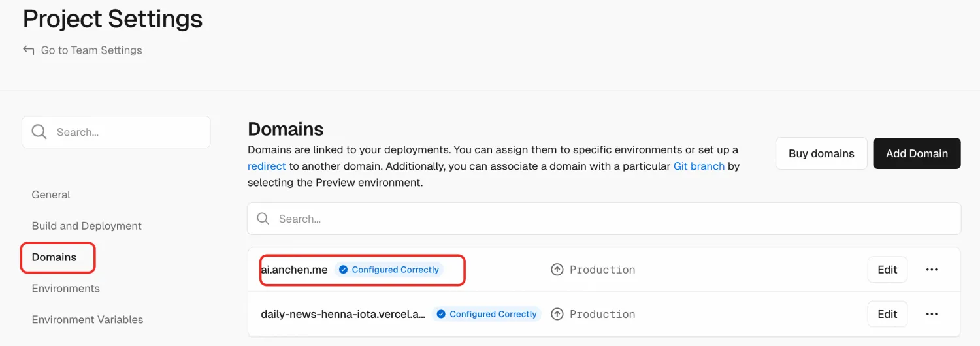Click the blue checkmark badge for daily-news-henna-iota domain
The height and width of the screenshot is (346, 980).
441,314
